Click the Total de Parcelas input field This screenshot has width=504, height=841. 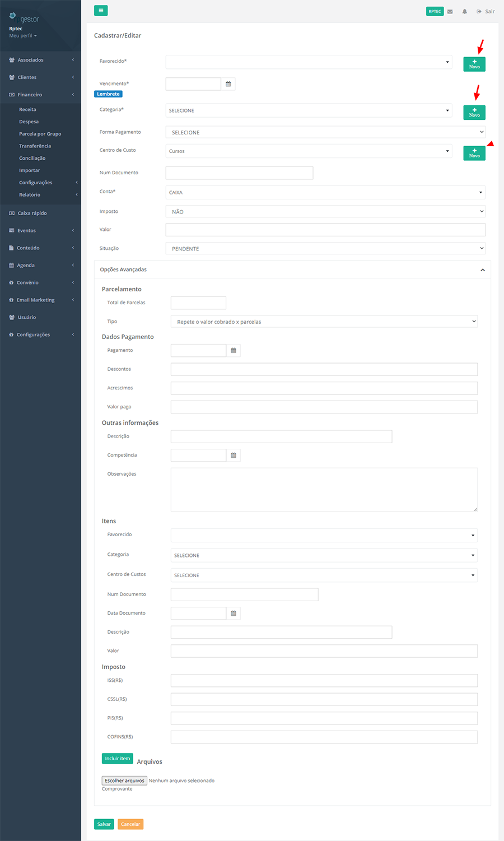tap(198, 303)
